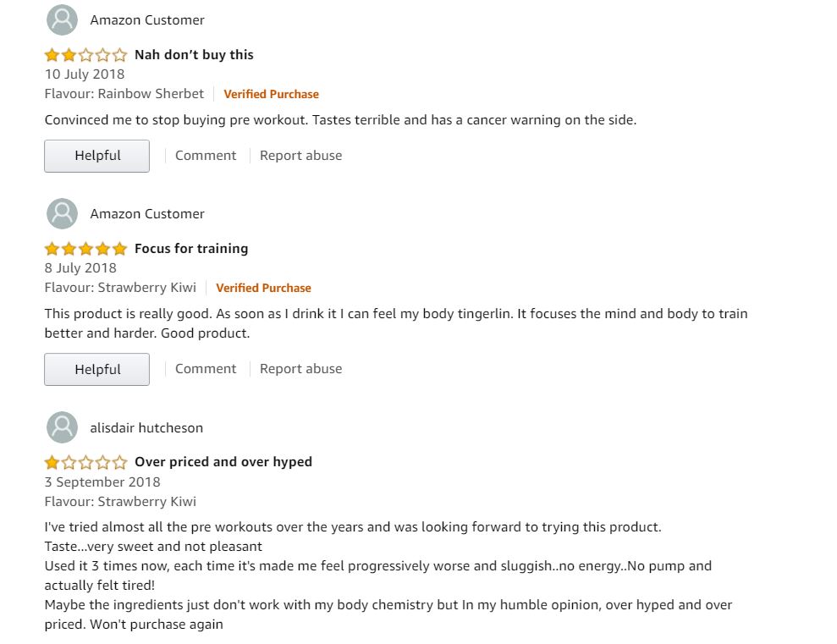Screen dimensions: 837x644
Task: Click the first Amazon Customer reviewer name
Action: [x=146, y=20]
